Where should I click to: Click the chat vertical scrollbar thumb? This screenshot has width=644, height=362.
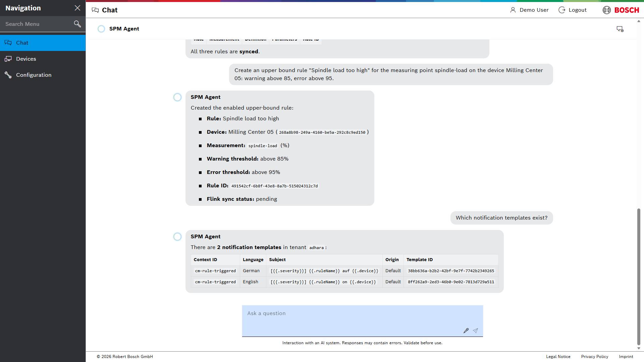tap(639, 277)
